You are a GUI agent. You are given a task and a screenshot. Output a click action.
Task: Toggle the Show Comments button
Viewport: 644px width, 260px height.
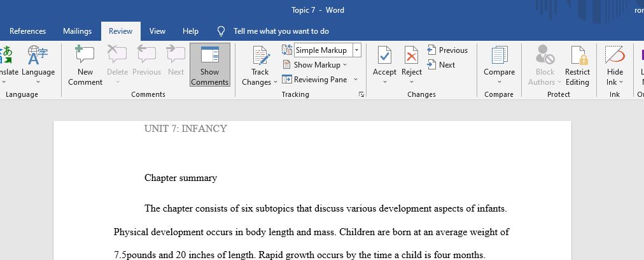(210, 65)
